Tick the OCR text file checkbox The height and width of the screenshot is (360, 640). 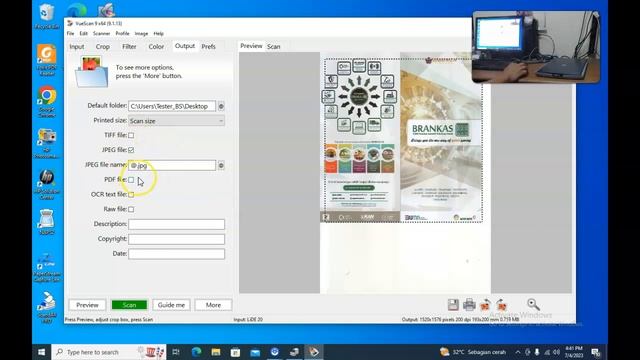[x=131, y=194]
